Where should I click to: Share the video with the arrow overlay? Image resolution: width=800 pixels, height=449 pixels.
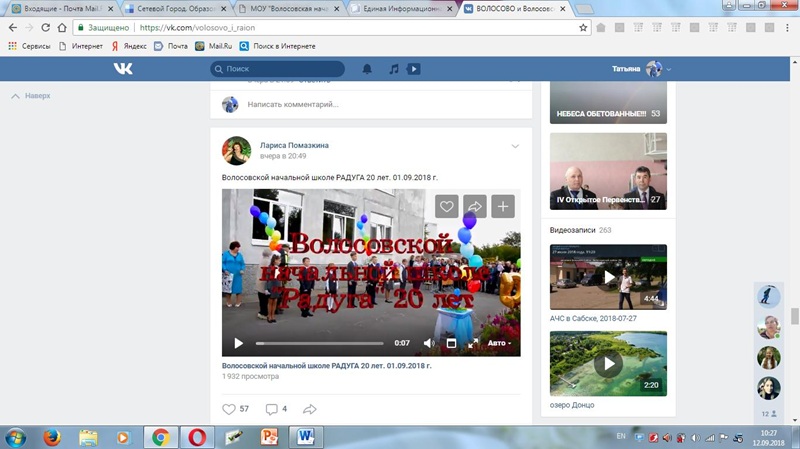[474, 206]
